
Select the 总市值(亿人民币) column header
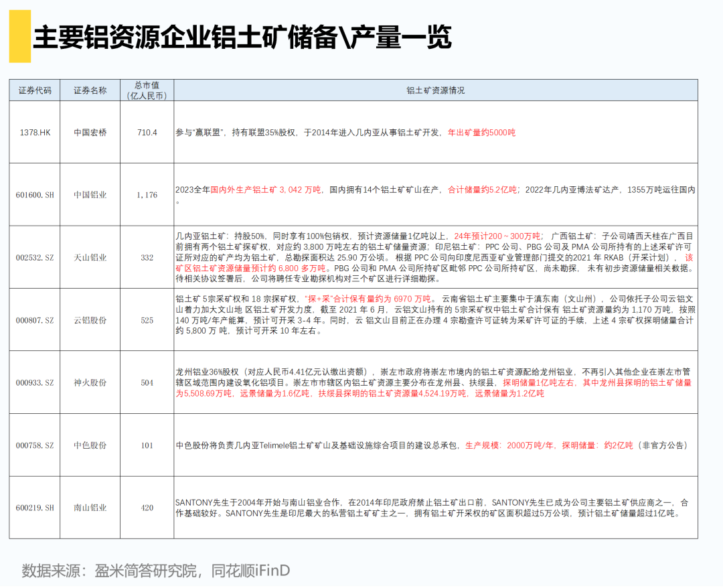point(147,90)
